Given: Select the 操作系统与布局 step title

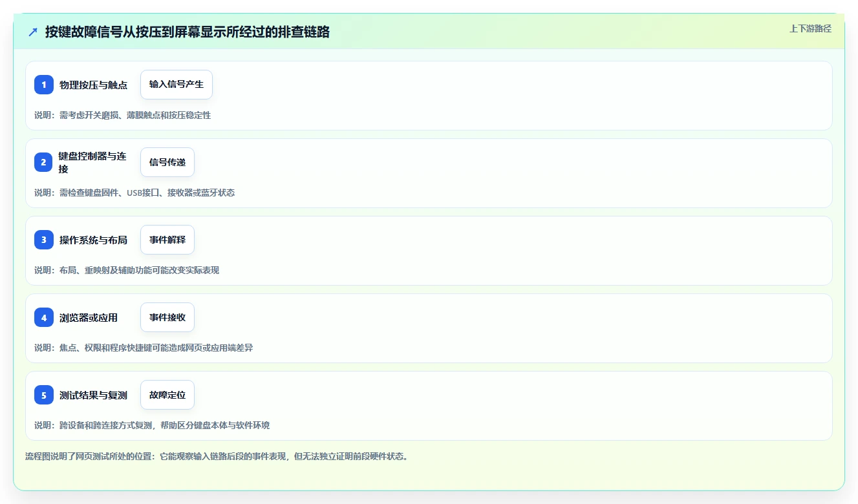Looking at the screenshot, I should tap(93, 240).
